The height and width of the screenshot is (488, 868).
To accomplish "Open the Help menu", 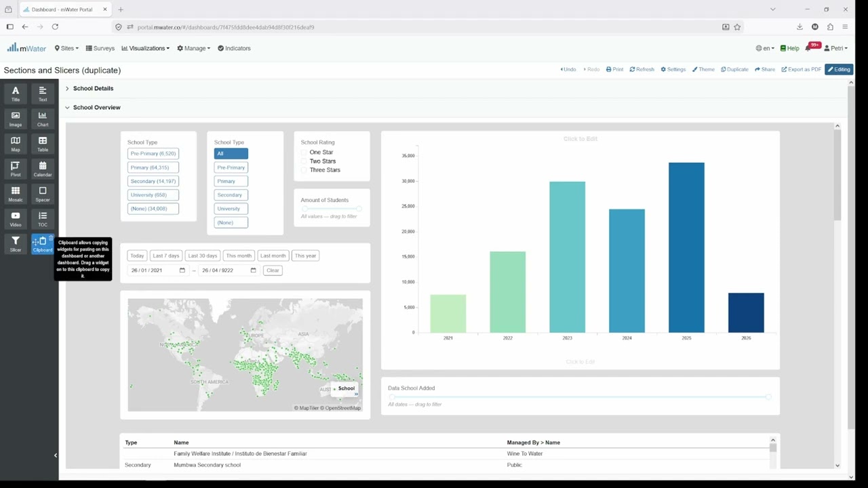I will [x=789, y=49].
